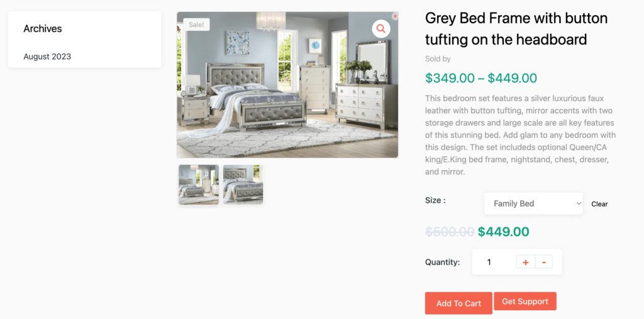Click the Archives widget heading
This screenshot has height=319, width=644.
click(x=43, y=29)
